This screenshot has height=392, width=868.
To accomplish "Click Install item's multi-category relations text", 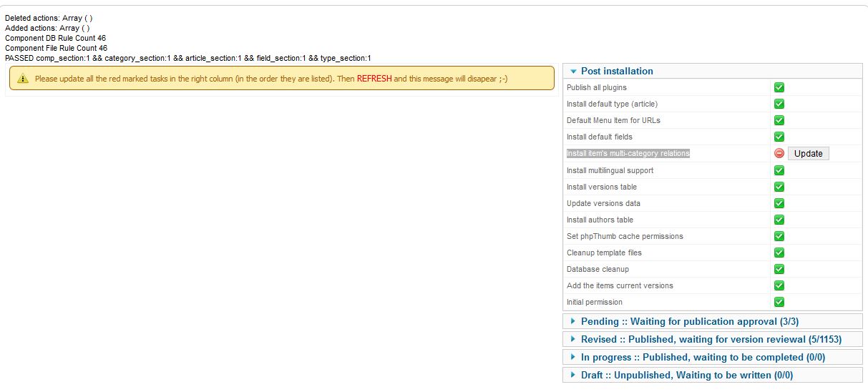I will (628, 153).
